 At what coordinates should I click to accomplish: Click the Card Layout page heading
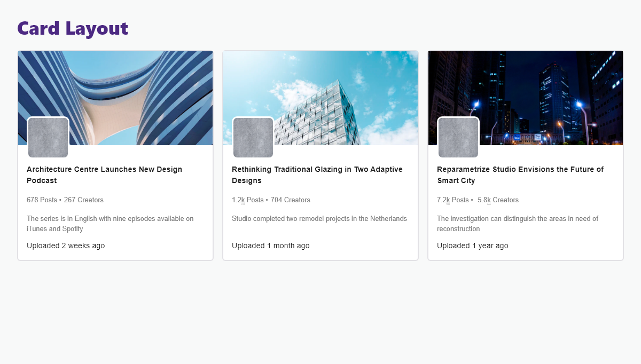[73, 28]
